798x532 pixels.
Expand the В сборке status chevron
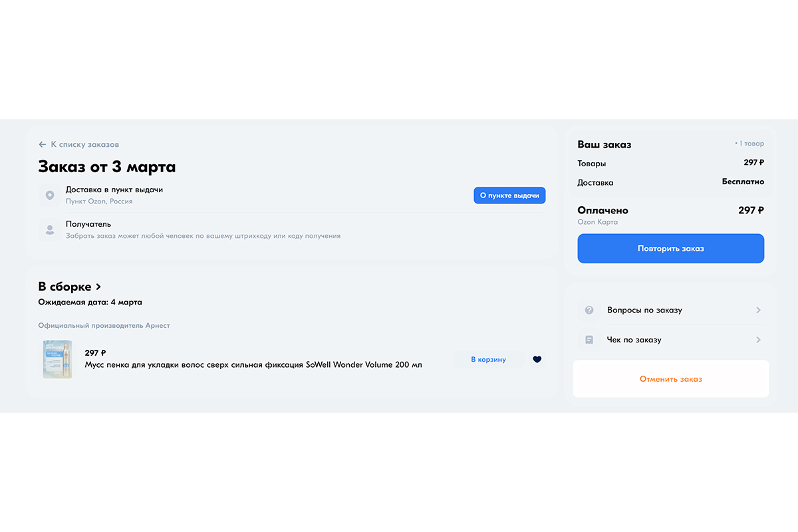click(98, 287)
